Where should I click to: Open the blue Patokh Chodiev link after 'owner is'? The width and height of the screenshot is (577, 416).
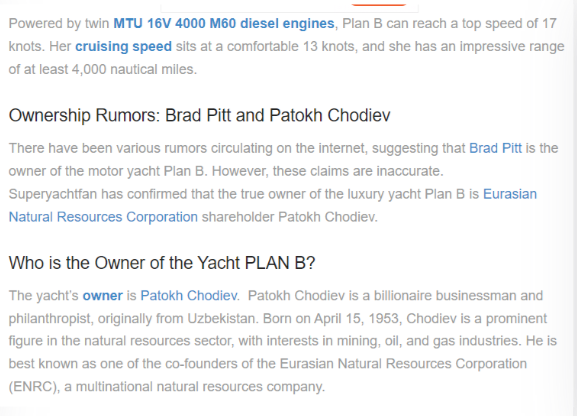[189, 296]
